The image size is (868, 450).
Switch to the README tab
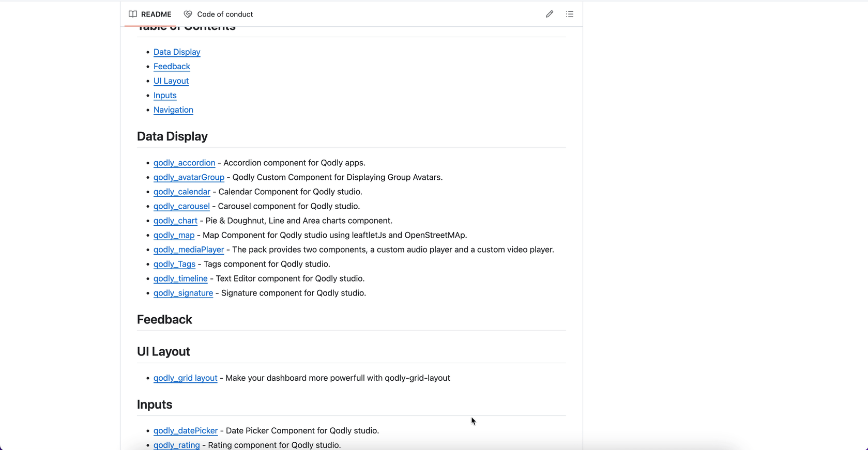[x=156, y=14]
